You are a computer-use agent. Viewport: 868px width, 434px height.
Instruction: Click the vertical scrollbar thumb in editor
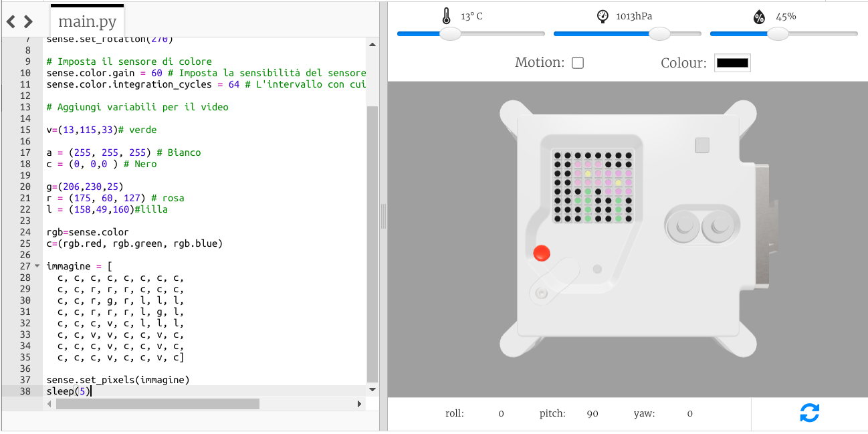click(372, 243)
